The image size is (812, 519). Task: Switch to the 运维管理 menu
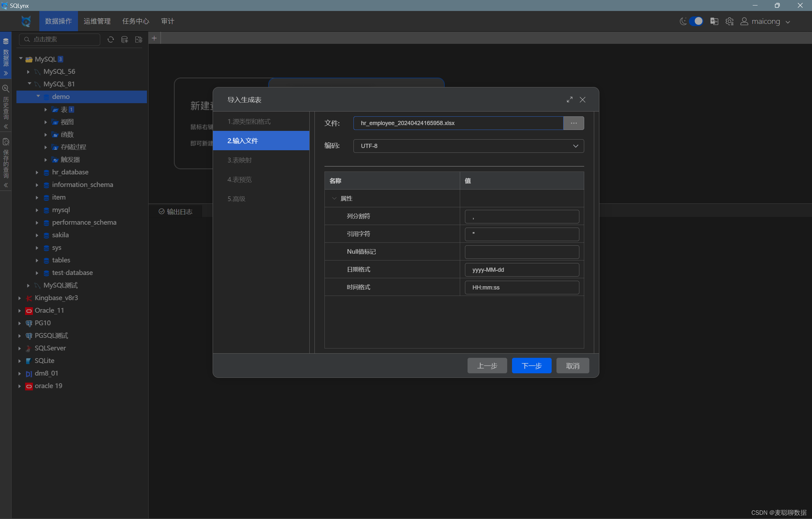click(97, 21)
